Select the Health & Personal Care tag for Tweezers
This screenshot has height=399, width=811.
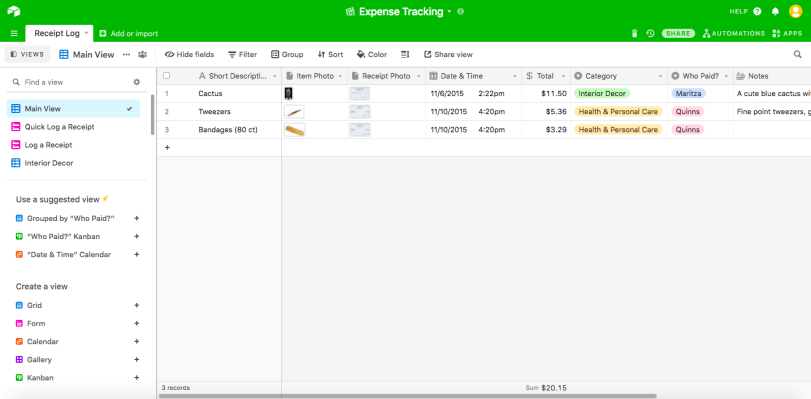[x=618, y=112]
